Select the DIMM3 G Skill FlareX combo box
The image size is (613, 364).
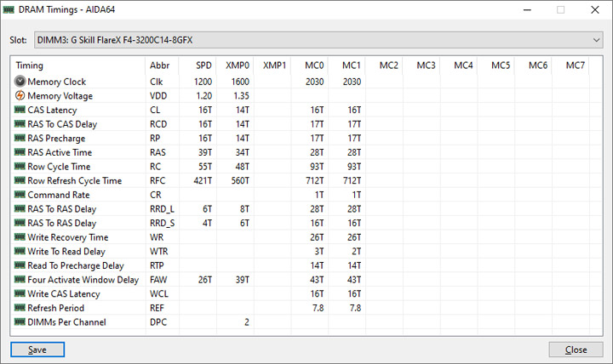[318, 40]
